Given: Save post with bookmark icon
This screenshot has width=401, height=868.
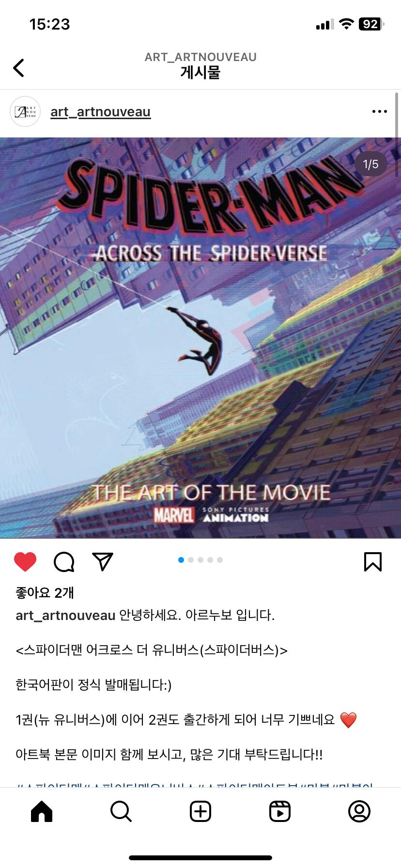Looking at the screenshot, I should pyautogui.click(x=372, y=562).
